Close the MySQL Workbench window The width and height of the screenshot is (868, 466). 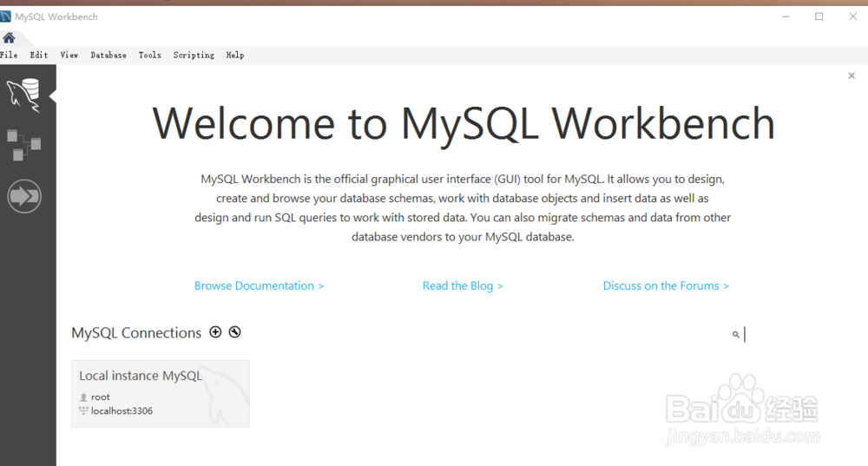pyautogui.click(x=853, y=16)
